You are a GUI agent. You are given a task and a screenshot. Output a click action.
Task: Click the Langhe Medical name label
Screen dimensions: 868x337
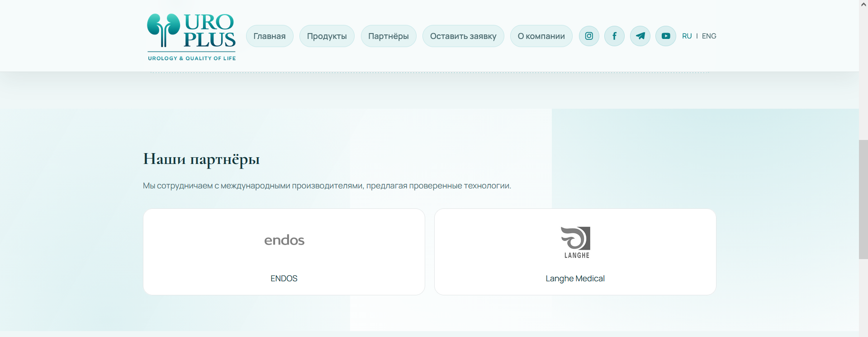tap(575, 279)
